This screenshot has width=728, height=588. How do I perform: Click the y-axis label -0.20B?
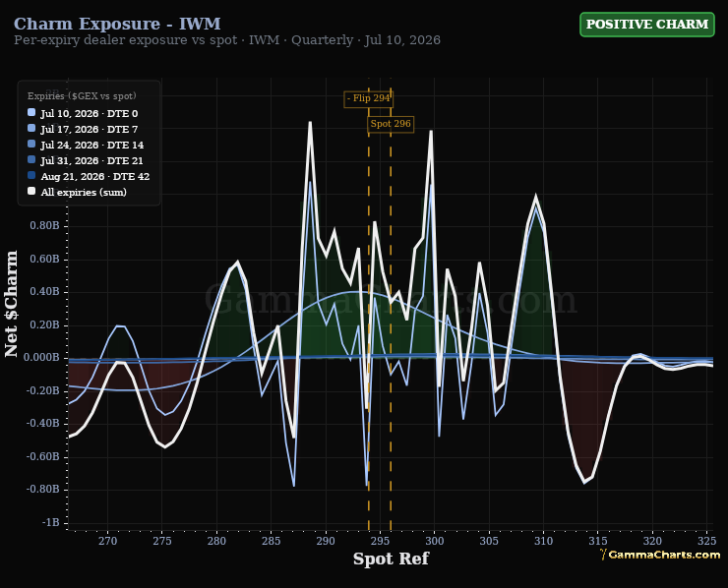(x=42, y=390)
